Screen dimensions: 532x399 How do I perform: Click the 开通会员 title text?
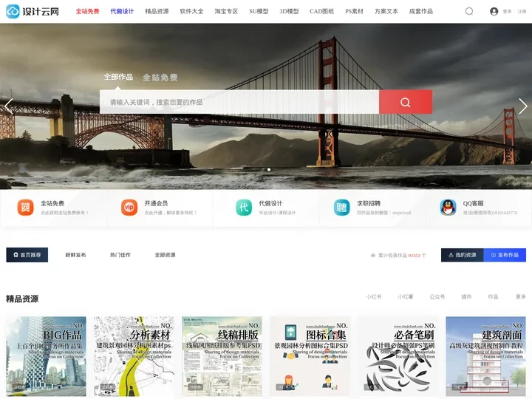(156, 203)
